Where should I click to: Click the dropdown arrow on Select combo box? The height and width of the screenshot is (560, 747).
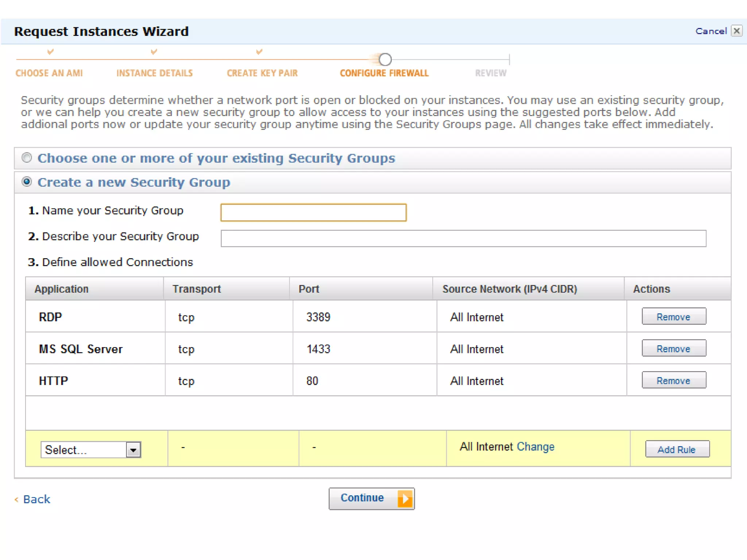(133, 450)
